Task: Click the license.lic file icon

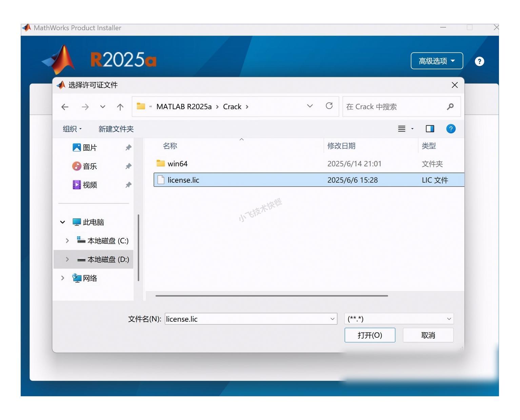Action: (161, 180)
